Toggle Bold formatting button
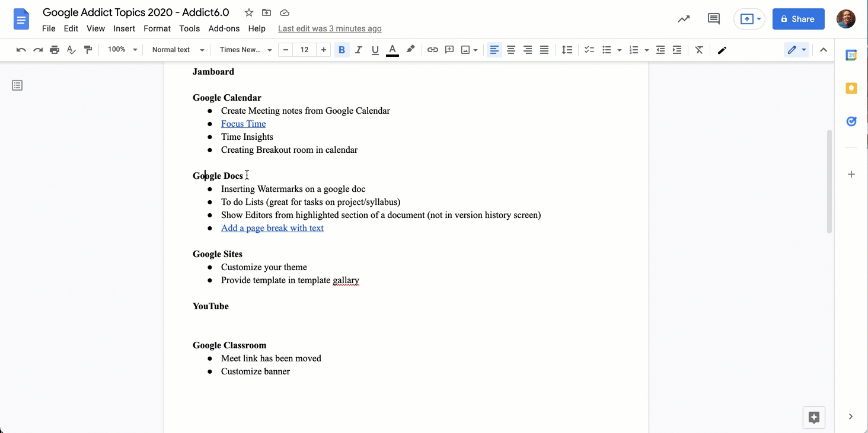This screenshot has height=433, width=868. pyautogui.click(x=342, y=50)
